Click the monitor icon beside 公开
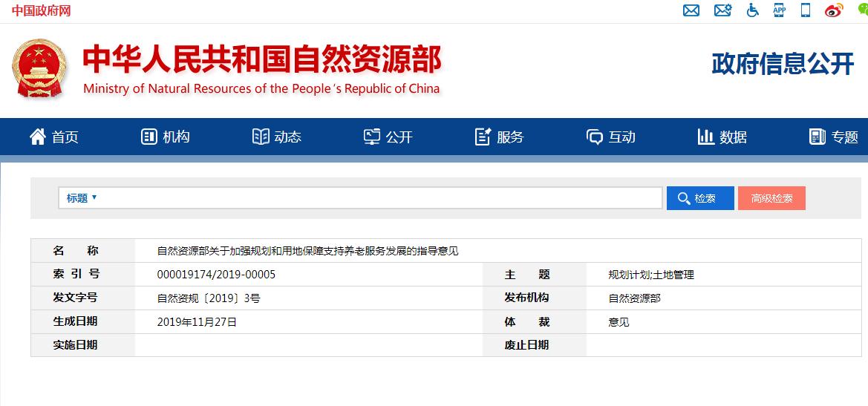 372,137
